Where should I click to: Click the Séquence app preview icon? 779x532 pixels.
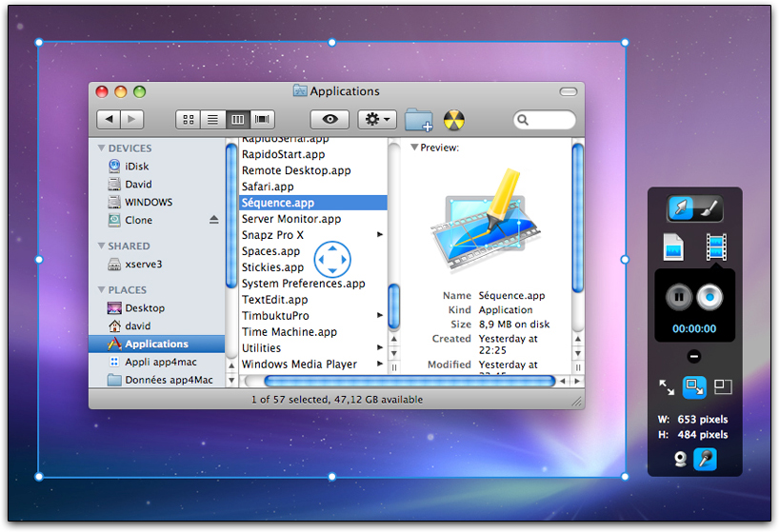(x=485, y=220)
